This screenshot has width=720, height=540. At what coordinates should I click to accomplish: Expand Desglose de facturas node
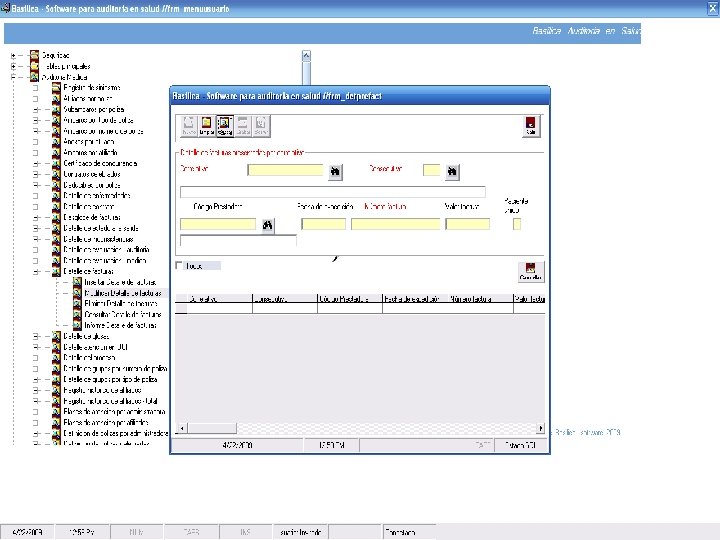pyautogui.click(x=35, y=217)
